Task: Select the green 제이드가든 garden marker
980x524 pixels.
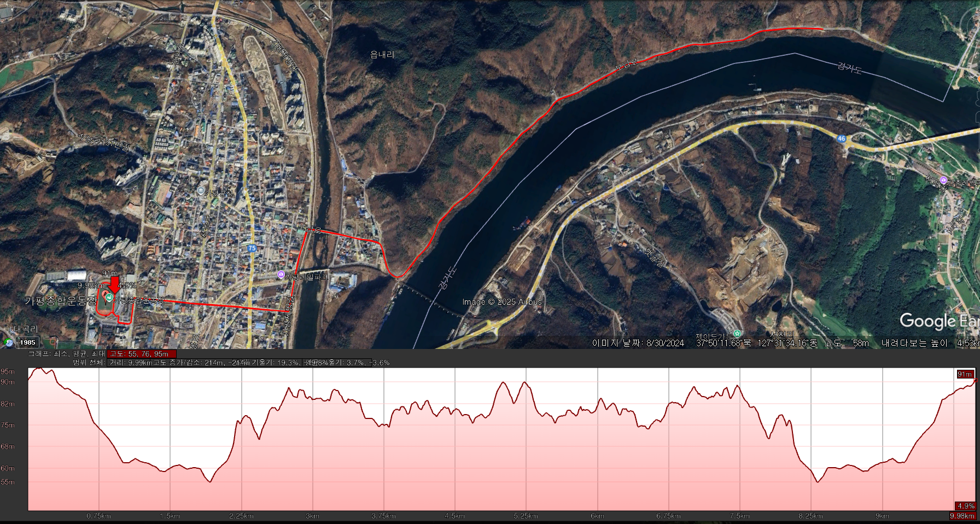Action: pyautogui.click(x=737, y=333)
